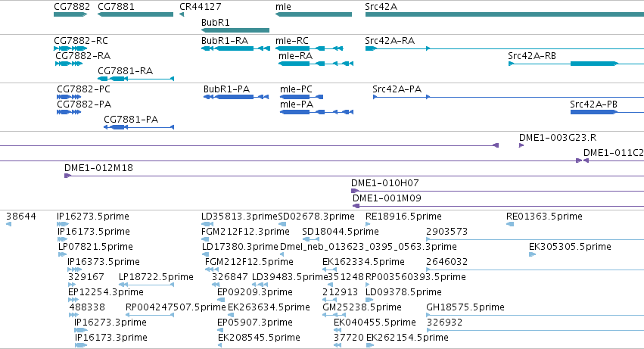
Task: Select transcript CG7882-RC
Action: (70, 48)
